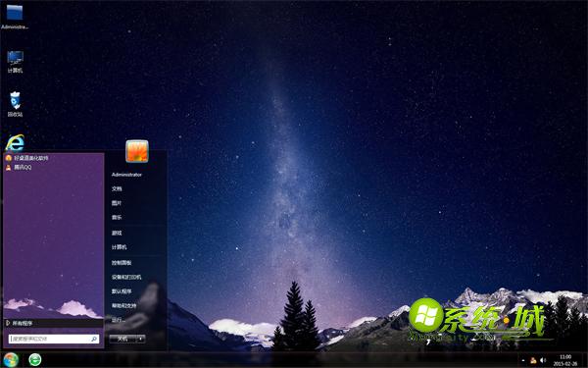Open the 回收站 recycle bin icon
588x368 pixels.
15,104
